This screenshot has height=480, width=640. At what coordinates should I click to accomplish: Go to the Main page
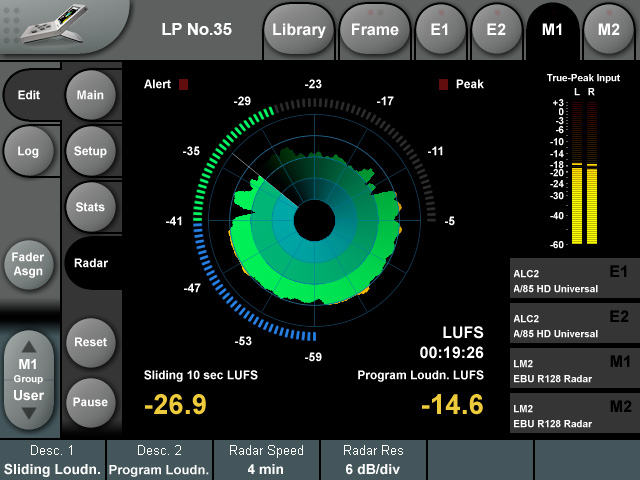pyautogui.click(x=91, y=95)
